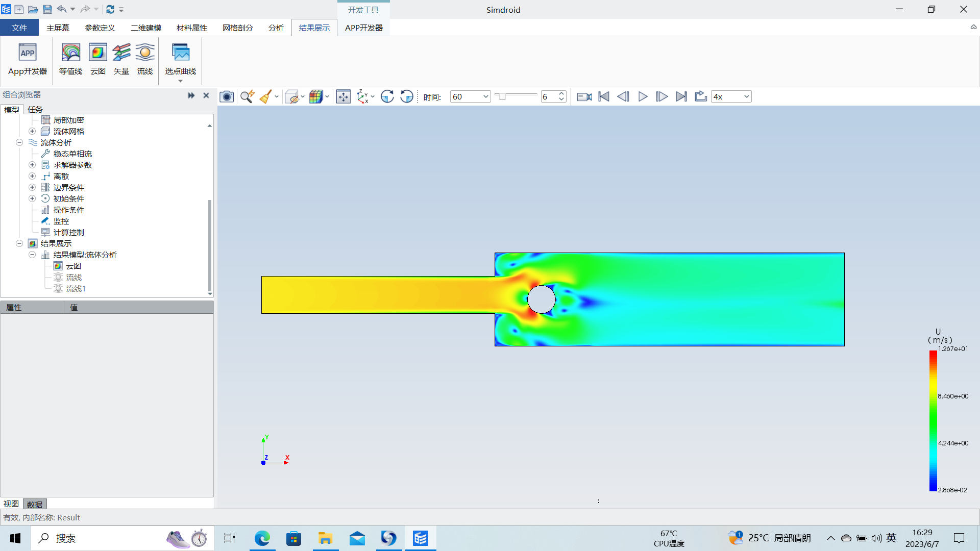Rotate view counterclockwise icon

click(407, 96)
